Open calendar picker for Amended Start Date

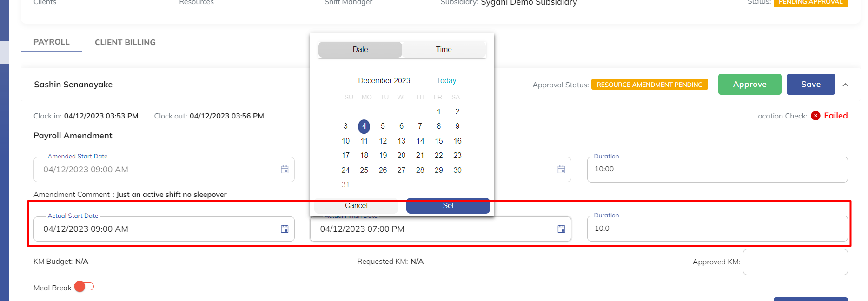click(x=285, y=170)
